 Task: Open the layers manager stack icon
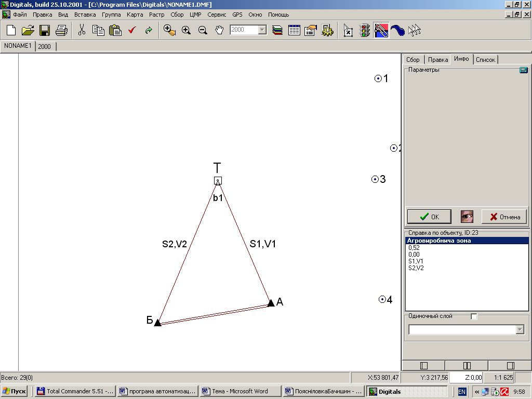[x=277, y=31]
